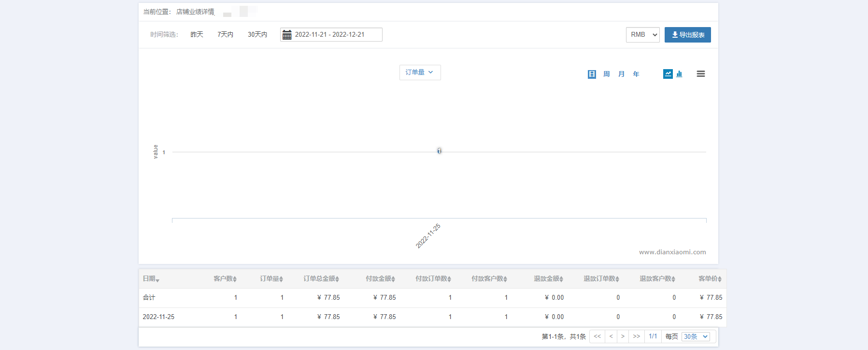Switch chart to yearly (年) view
868x350 pixels.
(636, 74)
